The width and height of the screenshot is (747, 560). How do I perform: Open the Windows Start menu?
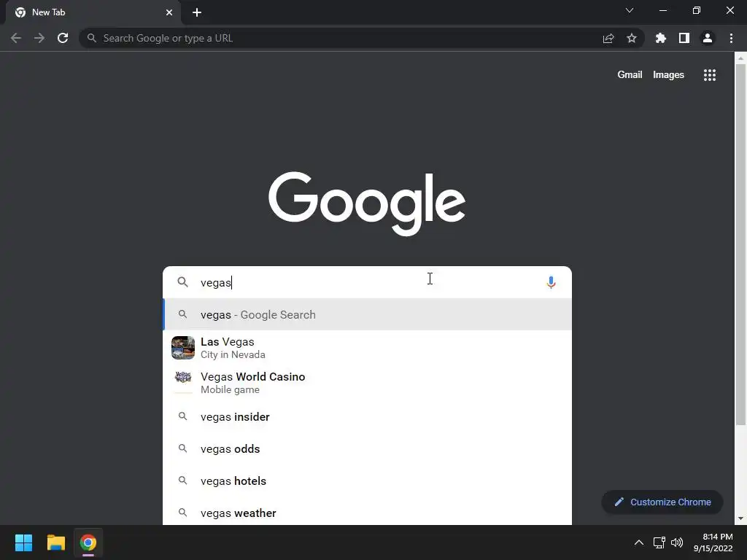pyautogui.click(x=23, y=542)
